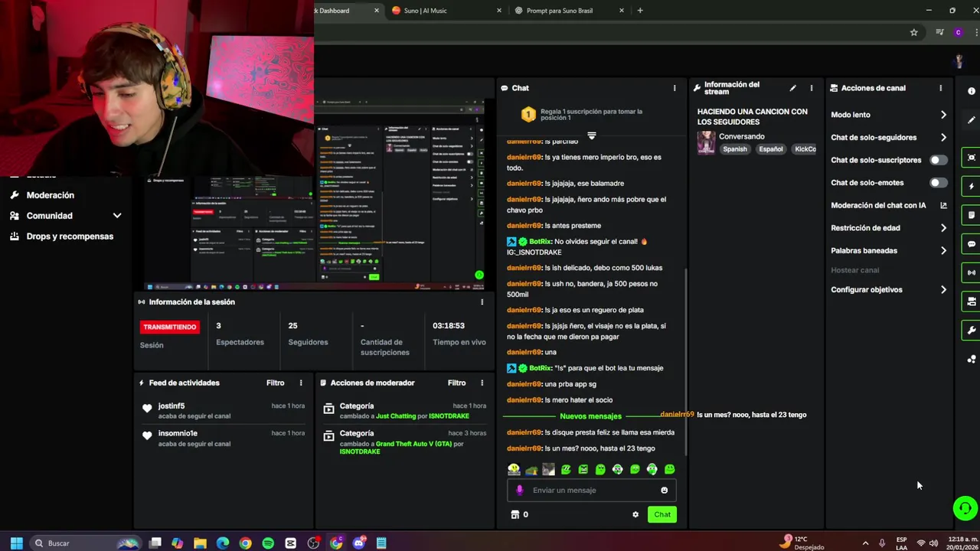980x551 pixels.
Task: Open Drops y recompensas in sidebar
Action: coord(70,236)
